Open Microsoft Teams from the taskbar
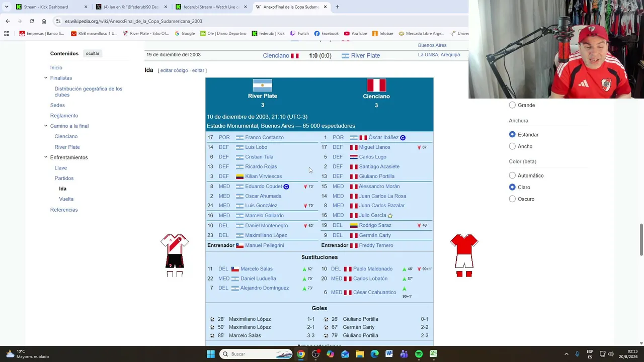Screen dimensions: 644x362 [404, 354]
